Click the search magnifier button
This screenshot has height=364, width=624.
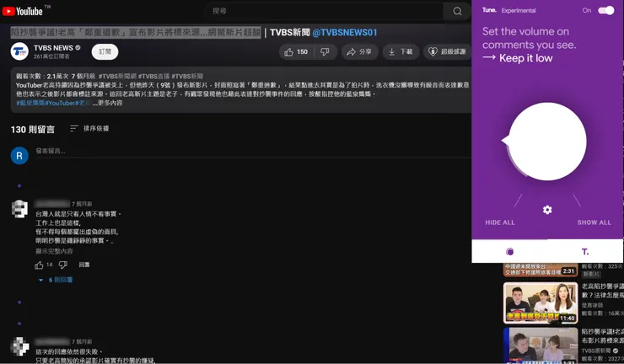(x=457, y=11)
